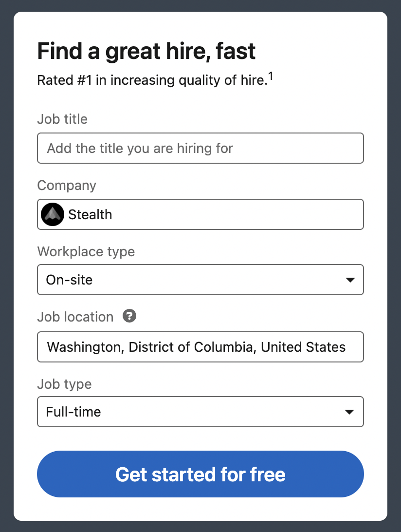Click the Workplace type dropdown arrow
The height and width of the screenshot is (532, 401).
349,280
